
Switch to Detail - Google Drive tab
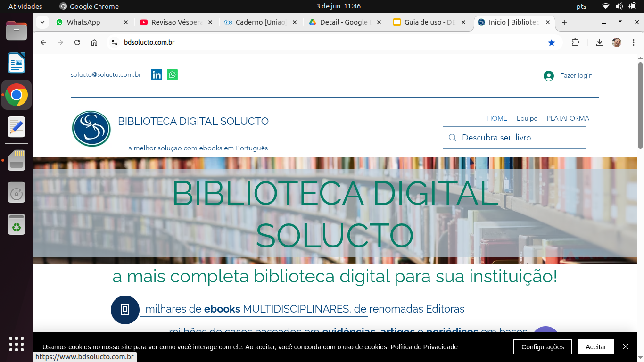tap(345, 22)
